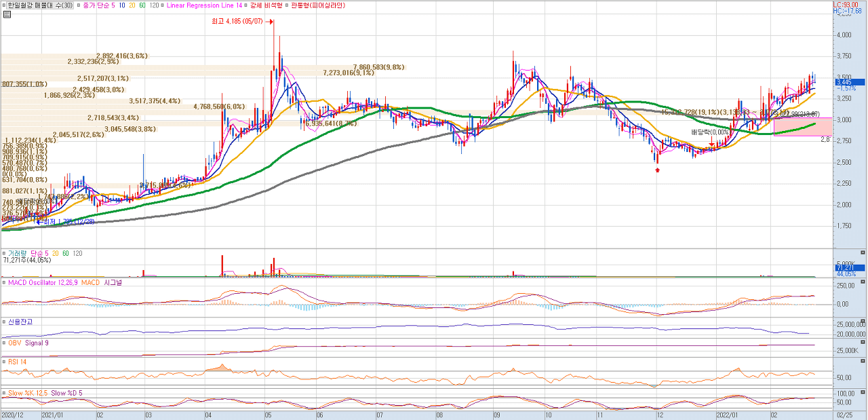Click the 3,517,375(4.4%) volume profile label
868x420 pixels.
coord(155,101)
